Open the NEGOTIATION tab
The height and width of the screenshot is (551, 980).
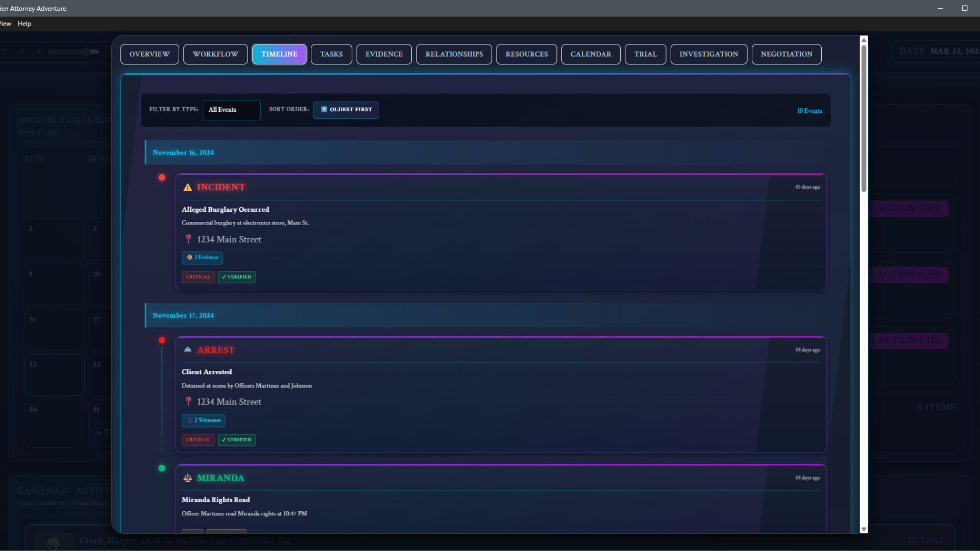point(787,54)
